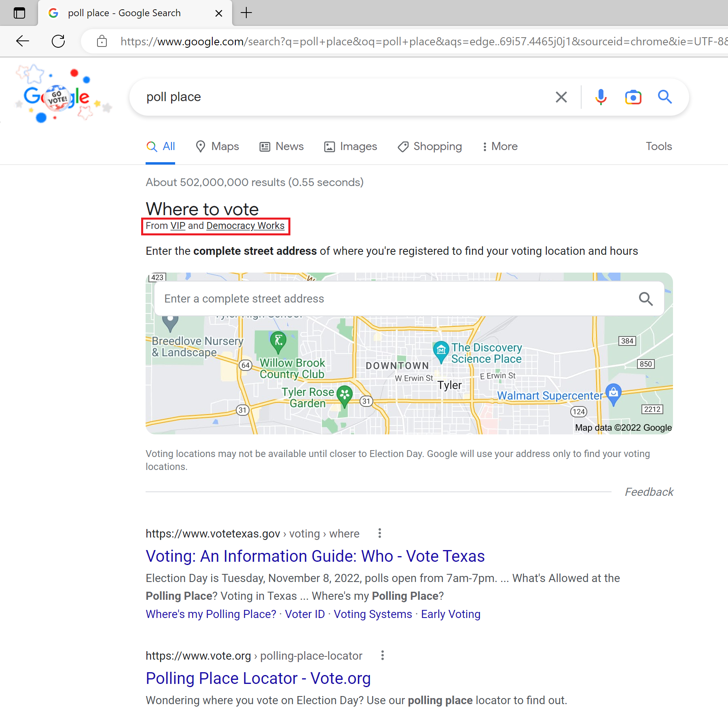The width and height of the screenshot is (728, 728).
Task: Switch to News results tab
Action: click(x=281, y=146)
